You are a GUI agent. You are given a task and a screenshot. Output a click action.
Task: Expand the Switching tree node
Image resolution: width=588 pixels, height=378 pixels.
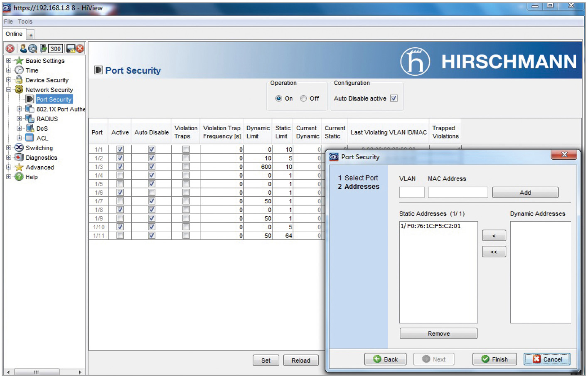click(8, 148)
